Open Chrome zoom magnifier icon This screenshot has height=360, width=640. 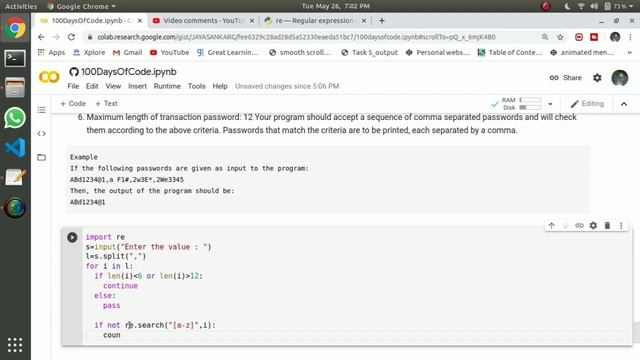(x=545, y=37)
